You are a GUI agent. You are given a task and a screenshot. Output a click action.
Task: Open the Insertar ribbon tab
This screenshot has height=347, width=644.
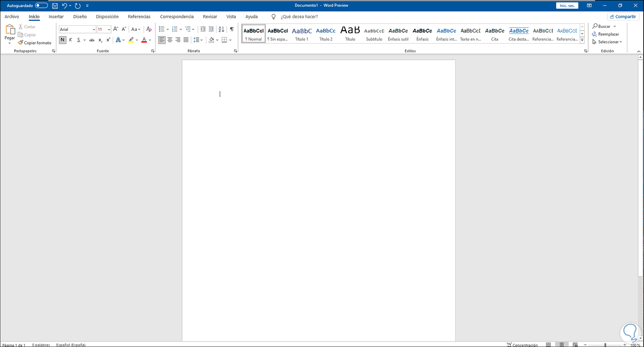tap(56, 17)
